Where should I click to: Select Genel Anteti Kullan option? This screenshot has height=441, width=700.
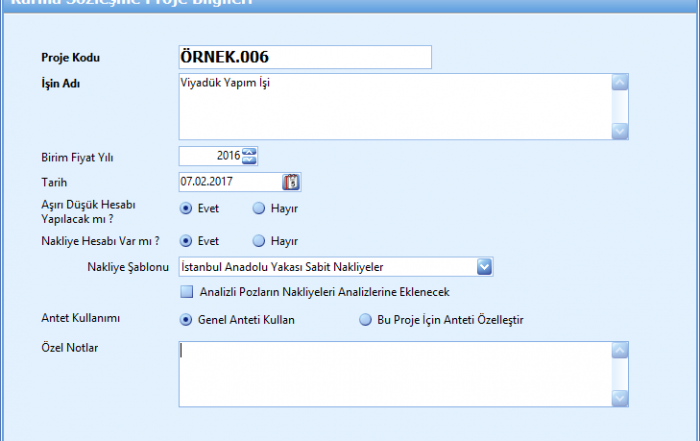point(186,320)
